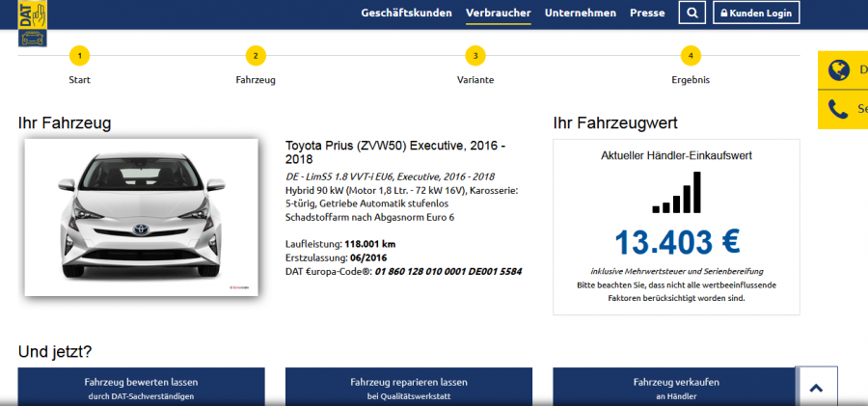Viewport: 868px width, 406px height.
Task: Choose Fahrzeug bewerten lassen
Action: tap(141, 387)
